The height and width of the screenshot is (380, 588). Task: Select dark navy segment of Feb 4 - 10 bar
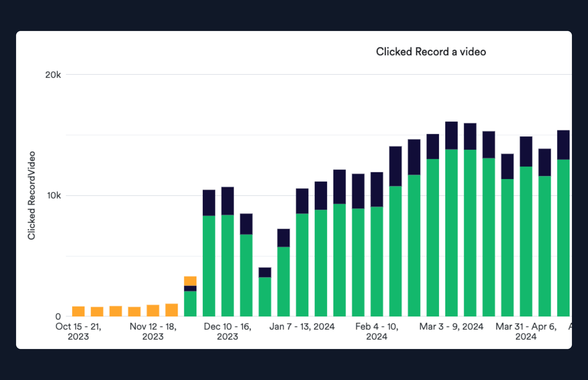pos(377,189)
